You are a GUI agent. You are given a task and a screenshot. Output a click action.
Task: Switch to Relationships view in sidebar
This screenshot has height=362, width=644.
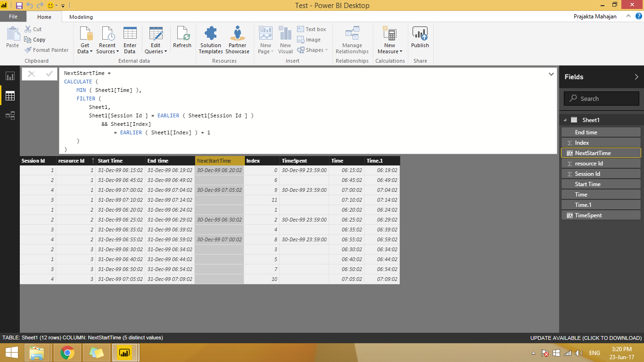(10, 115)
